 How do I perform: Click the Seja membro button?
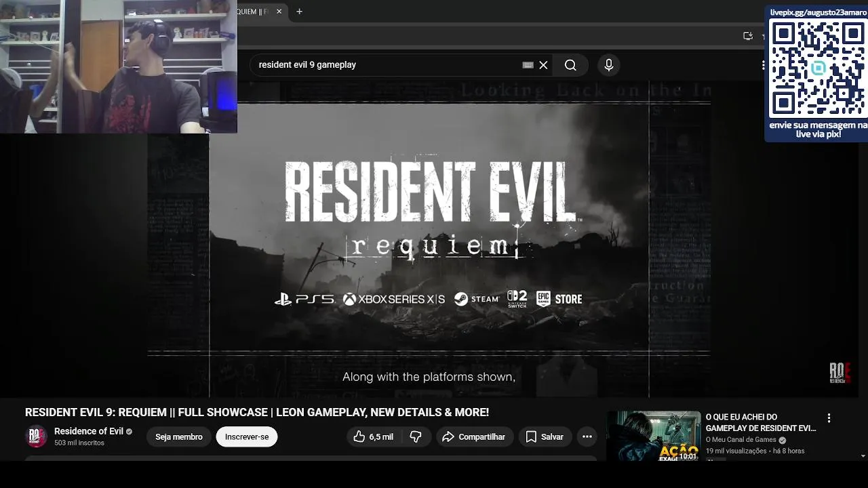pyautogui.click(x=179, y=437)
